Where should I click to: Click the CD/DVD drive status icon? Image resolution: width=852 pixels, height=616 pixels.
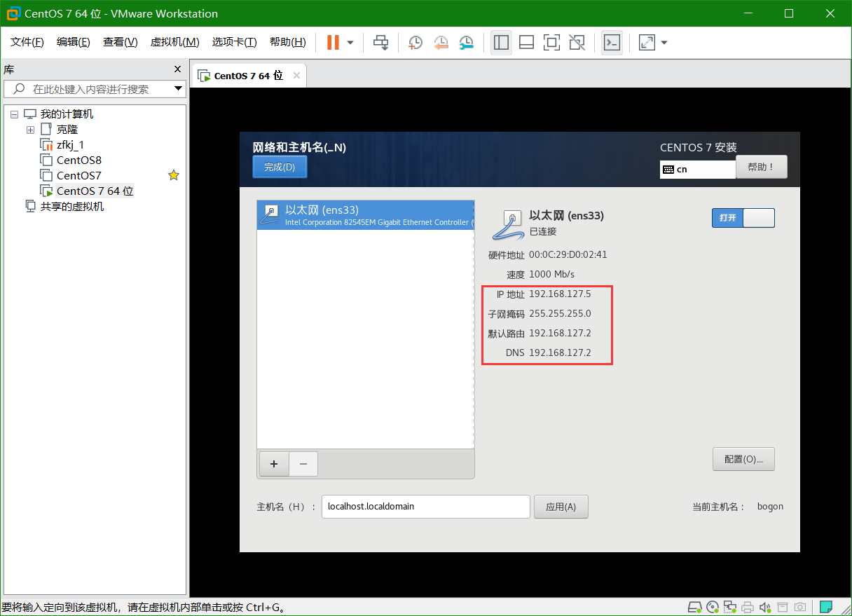pos(713,607)
